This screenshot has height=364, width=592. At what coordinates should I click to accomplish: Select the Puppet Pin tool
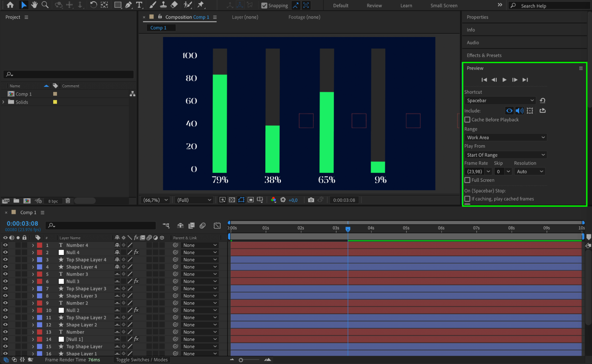click(201, 5)
